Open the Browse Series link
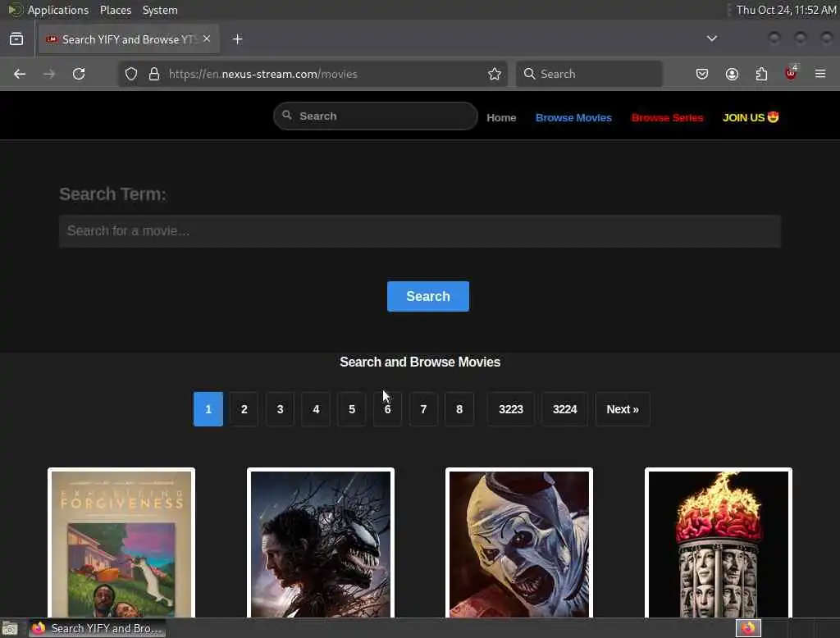 coord(667,118)
